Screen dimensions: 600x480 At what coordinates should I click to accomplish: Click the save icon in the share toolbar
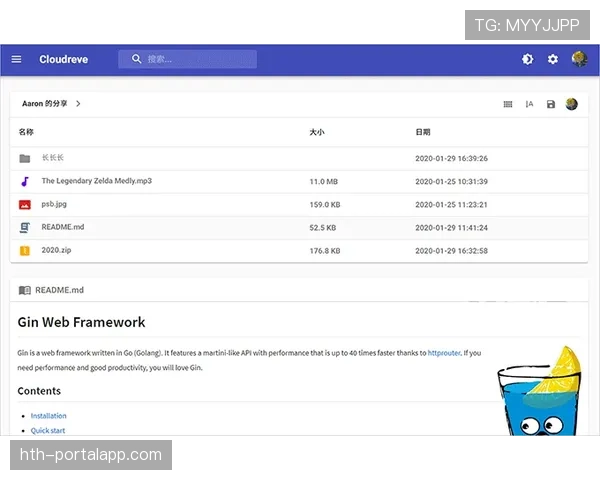coord(550,104)
